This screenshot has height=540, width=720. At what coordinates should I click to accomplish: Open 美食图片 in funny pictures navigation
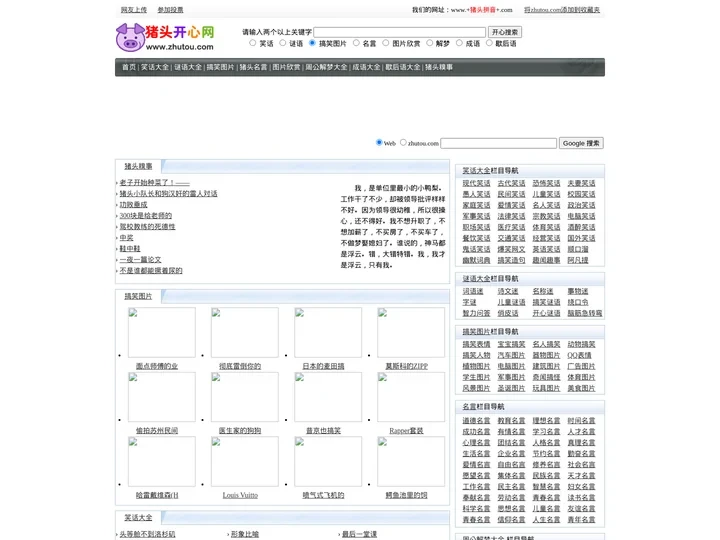(581, 388)
